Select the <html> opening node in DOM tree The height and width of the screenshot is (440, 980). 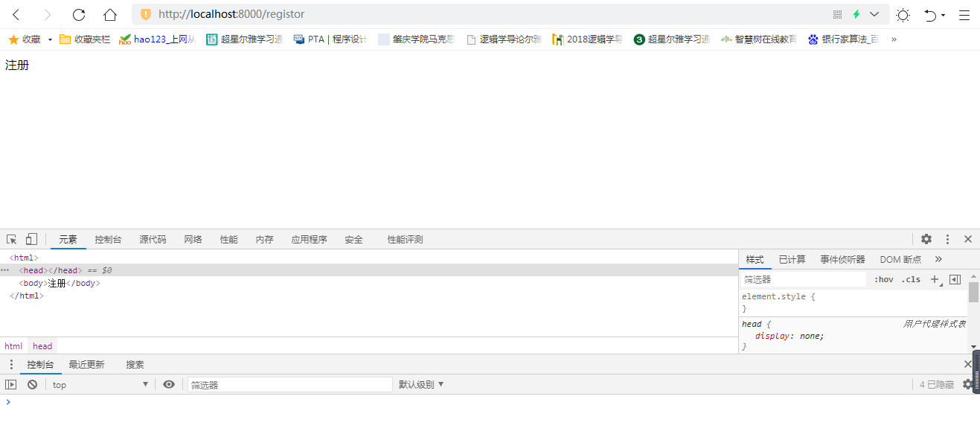(24, 258)
